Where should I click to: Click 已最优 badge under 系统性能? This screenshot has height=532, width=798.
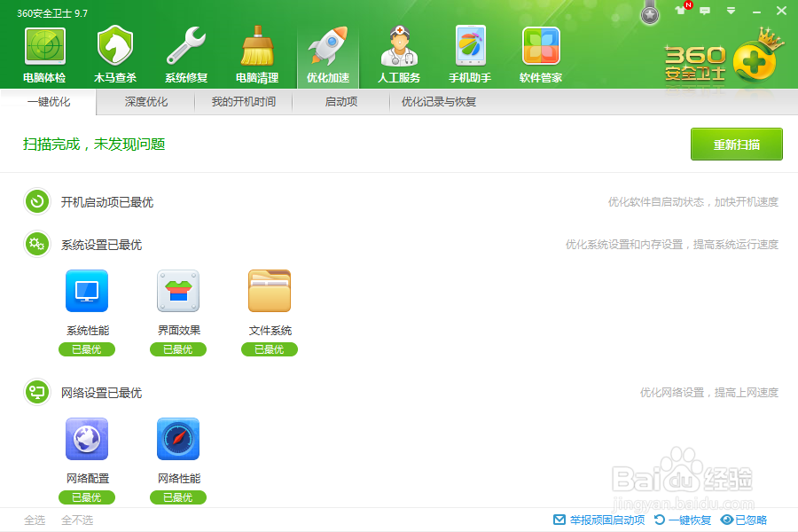point(87,349)
